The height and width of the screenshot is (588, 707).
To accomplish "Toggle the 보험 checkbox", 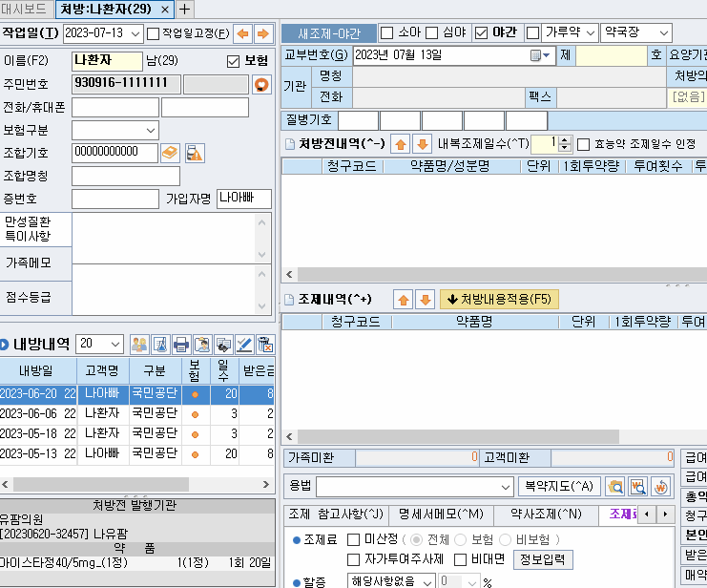I will pos(233,61).
